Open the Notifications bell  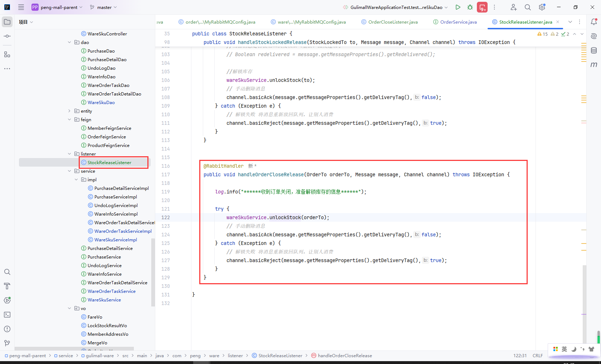coord(594,22)
